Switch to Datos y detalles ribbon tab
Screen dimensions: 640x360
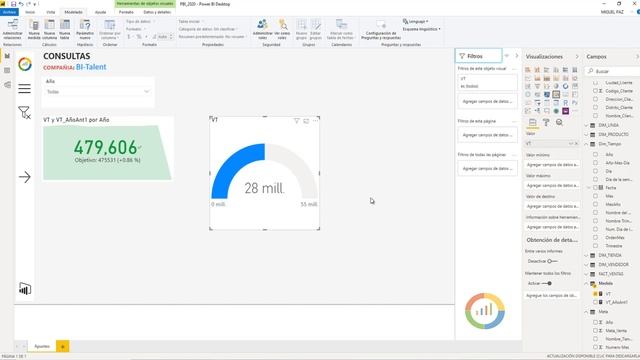click(157, 12)
